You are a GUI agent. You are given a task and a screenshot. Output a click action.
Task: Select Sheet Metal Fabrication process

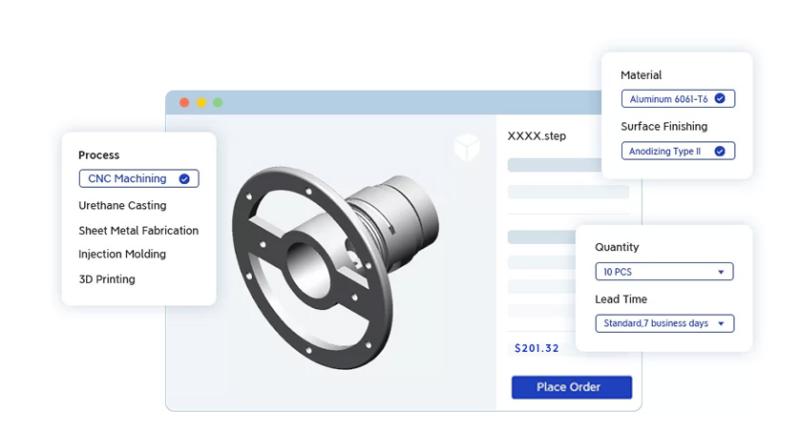point(138,230)
